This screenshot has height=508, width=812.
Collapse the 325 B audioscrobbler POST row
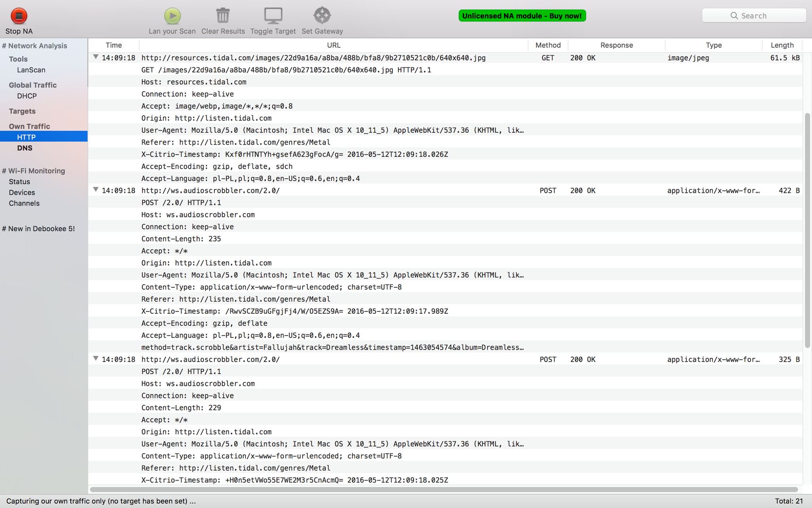[96, 359]
